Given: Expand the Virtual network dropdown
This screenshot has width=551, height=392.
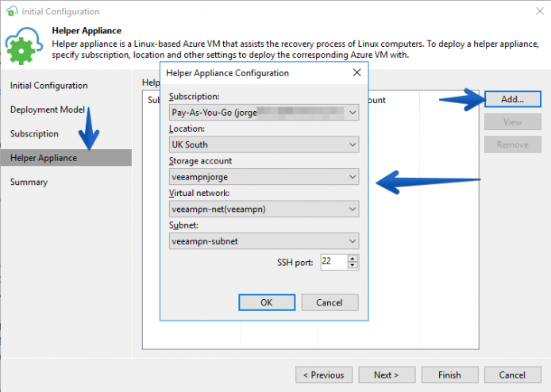Looking at the screenshot, I should [264, 209].
